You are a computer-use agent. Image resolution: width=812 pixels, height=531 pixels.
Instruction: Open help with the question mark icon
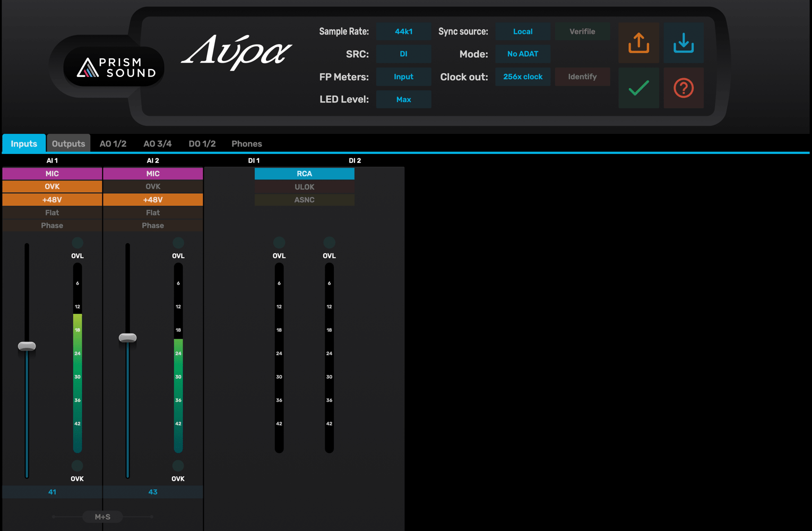[684, 88]
